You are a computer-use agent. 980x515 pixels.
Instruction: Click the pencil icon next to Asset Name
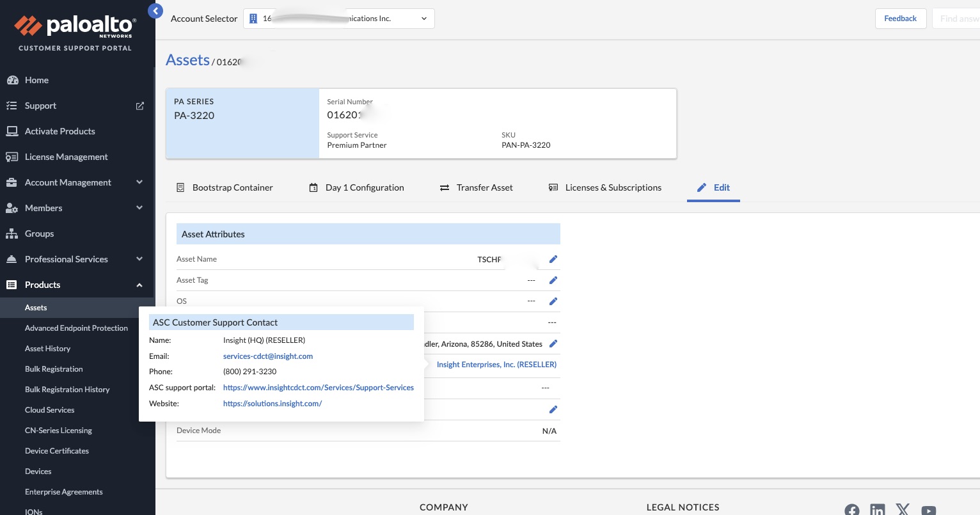click(553, 259)
